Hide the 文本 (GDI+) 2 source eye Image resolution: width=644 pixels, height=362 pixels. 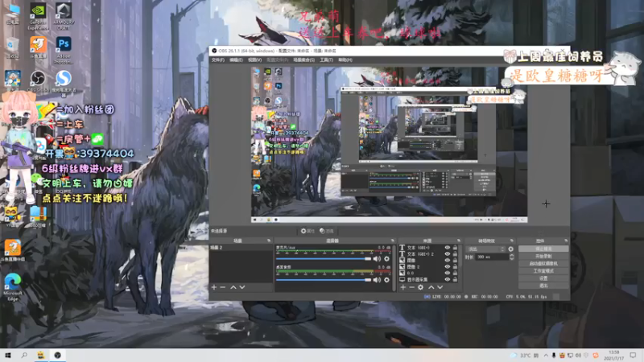(448, 254)
